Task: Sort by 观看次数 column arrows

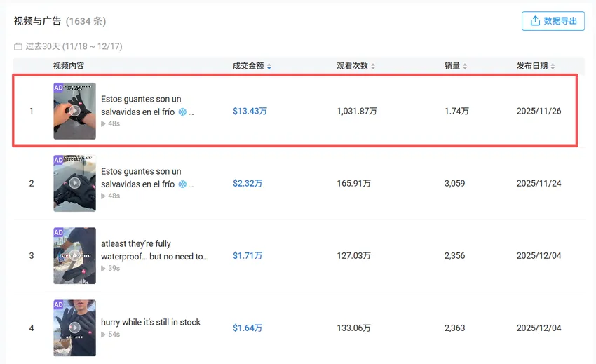Action: coord(373,67)
